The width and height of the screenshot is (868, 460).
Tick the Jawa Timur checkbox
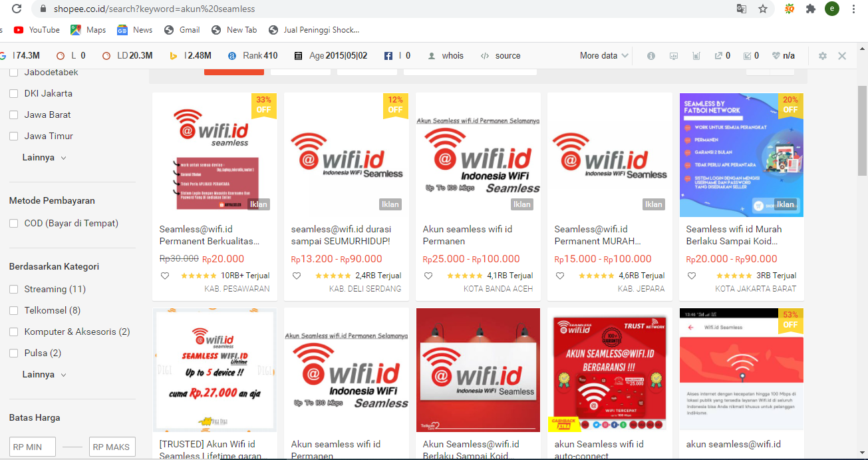[x=13, y=136]
